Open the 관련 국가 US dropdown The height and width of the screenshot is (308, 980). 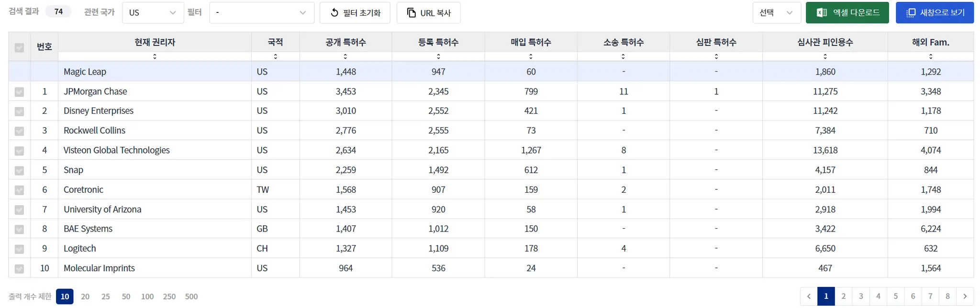153,12
